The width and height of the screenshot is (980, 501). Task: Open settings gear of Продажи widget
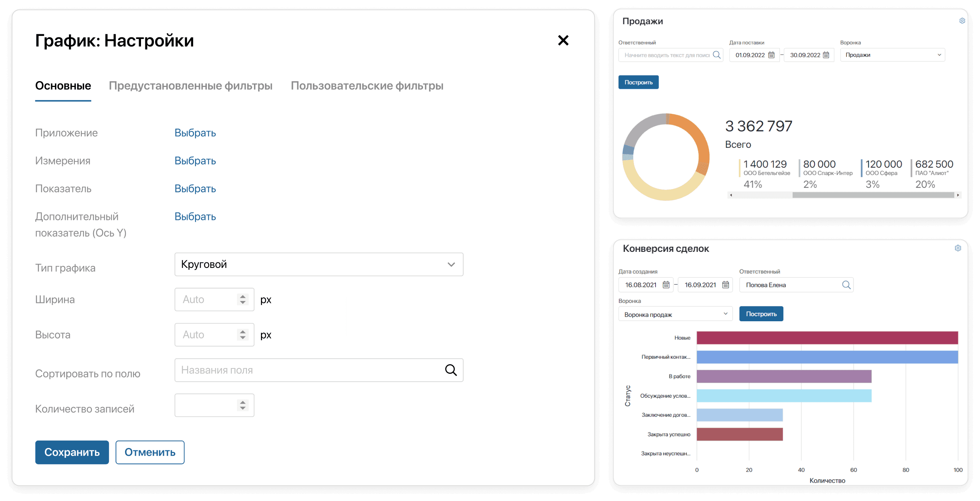point(962,21)
